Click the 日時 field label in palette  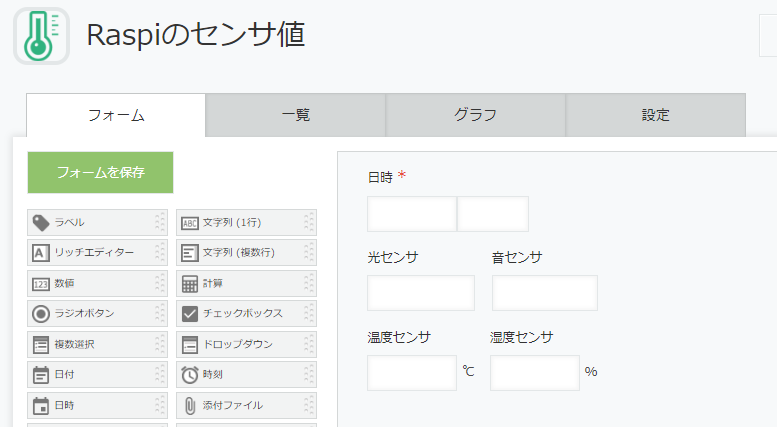coord(64,405)
